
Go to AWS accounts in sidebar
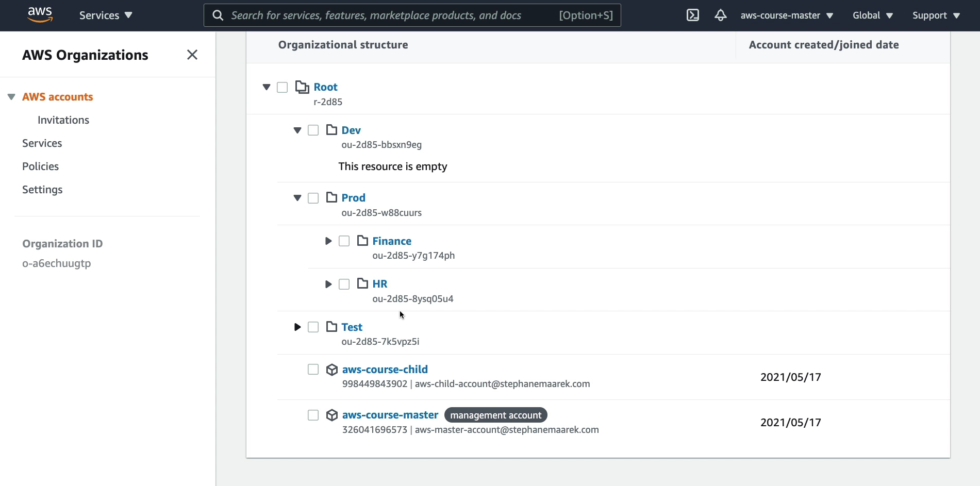pos(58,97)
